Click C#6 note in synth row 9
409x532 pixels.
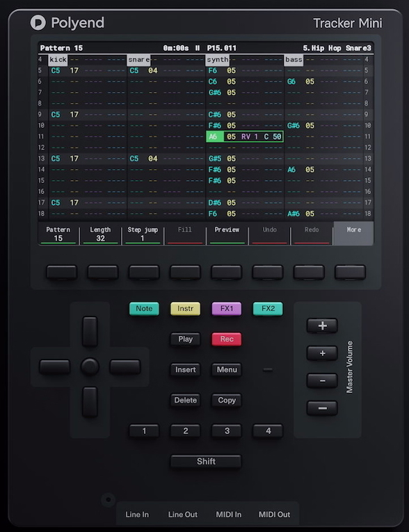[x=214, y=115]
